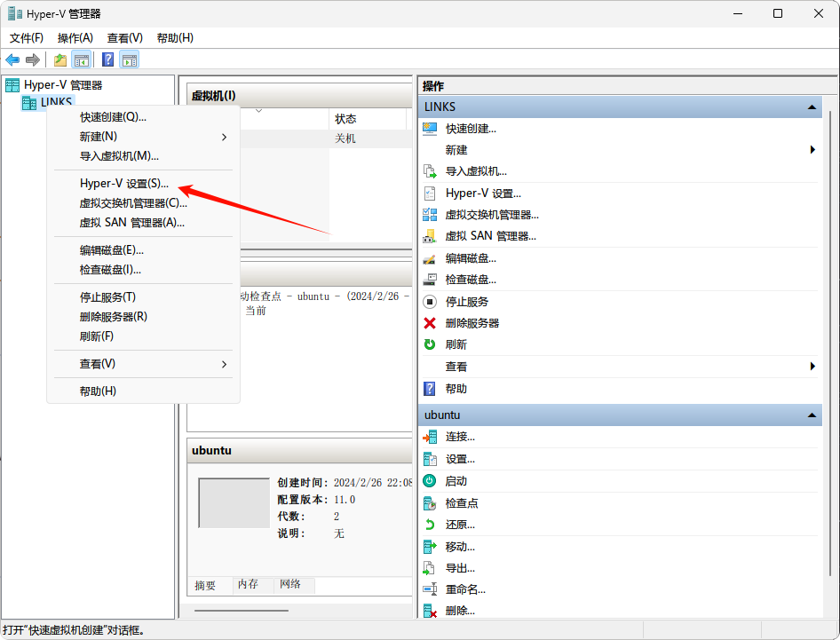Screen dimensions: 840x640
Task: Expand 新建 submenu arrow in Actions pane
Action: (812, 150)
